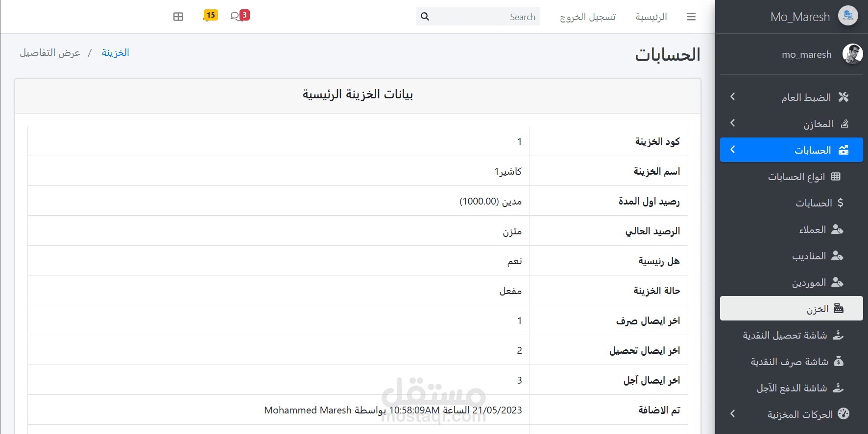The width and height of the screenshot is (868, 434).
Task: Click the الخزن cash register icon
Action: pos(839,308)
